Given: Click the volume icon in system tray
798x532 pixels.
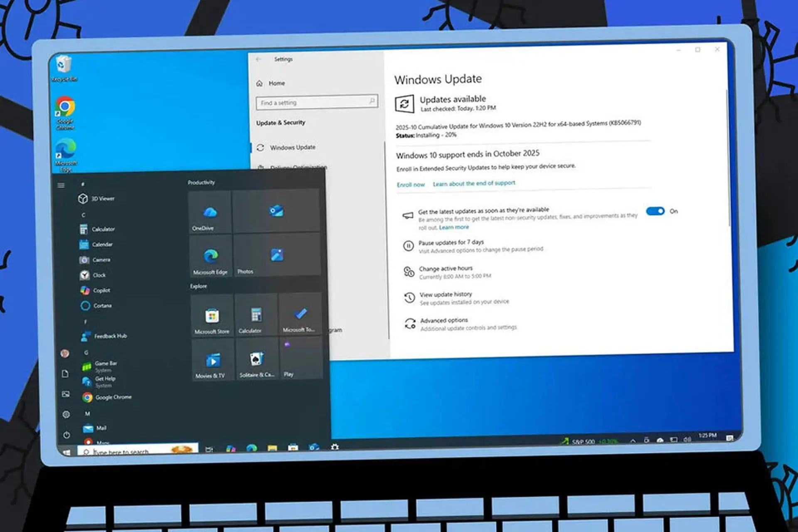Looking at the screenshot, I should [687, 439].
